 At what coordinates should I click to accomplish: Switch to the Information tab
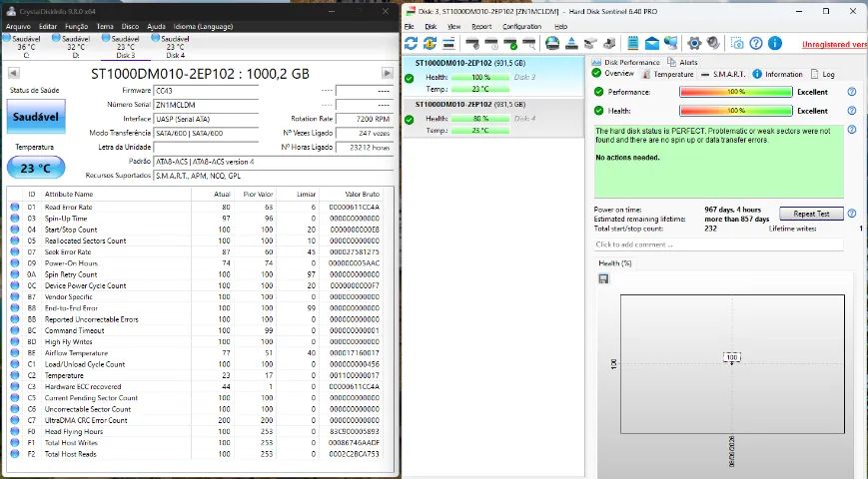778,74
